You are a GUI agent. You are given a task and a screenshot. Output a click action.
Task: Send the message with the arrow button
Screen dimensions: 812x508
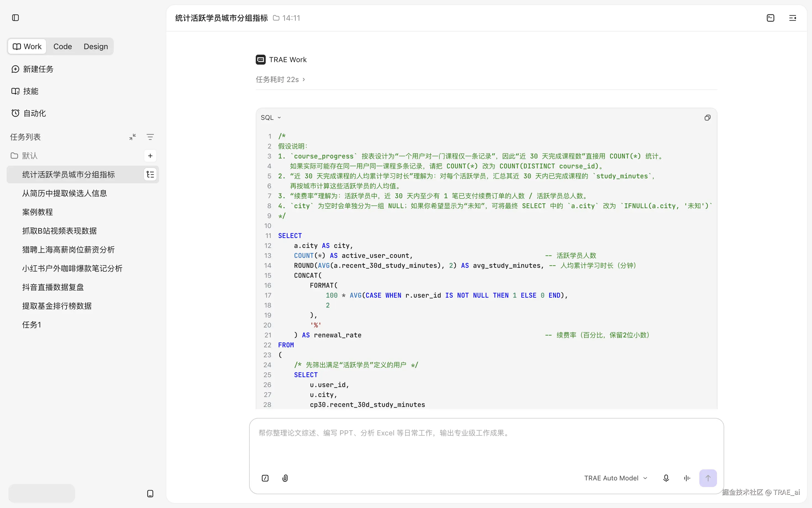pyautogui.click(x=708, y=478)
